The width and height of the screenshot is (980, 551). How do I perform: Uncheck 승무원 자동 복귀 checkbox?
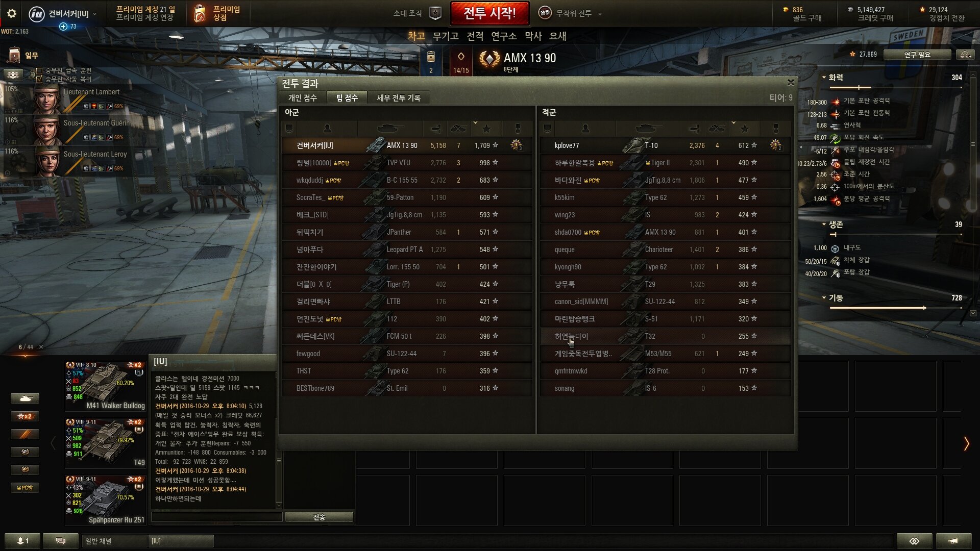coord(39,79)
